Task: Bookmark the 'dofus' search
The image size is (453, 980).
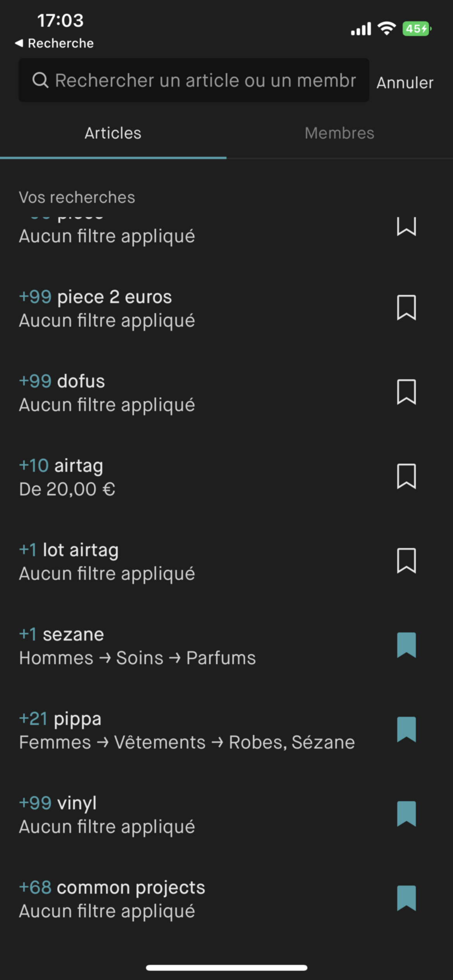Action: [406, 392]
